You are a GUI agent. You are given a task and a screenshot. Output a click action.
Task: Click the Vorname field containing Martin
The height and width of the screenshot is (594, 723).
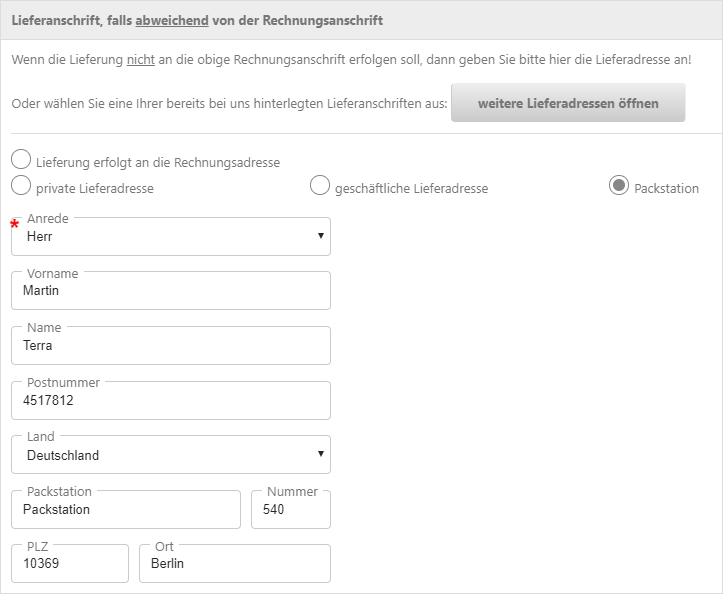click(x=171, y=291)
